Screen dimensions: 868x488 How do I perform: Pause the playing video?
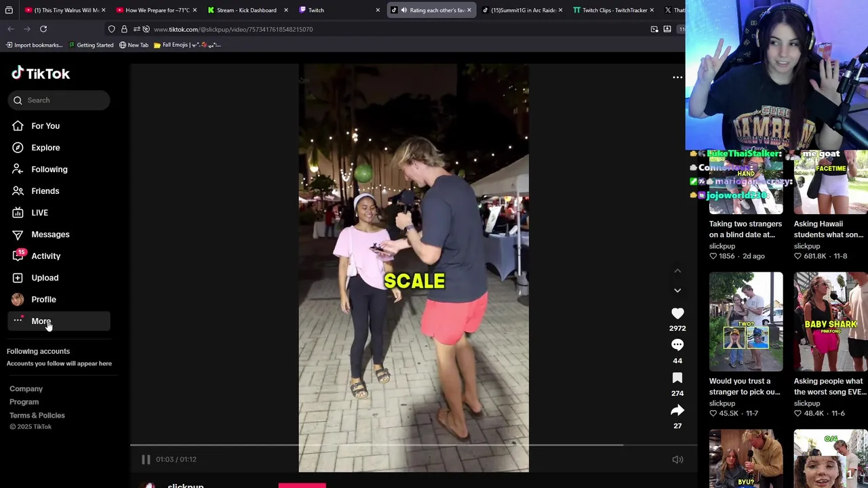(x=146, y=460)
